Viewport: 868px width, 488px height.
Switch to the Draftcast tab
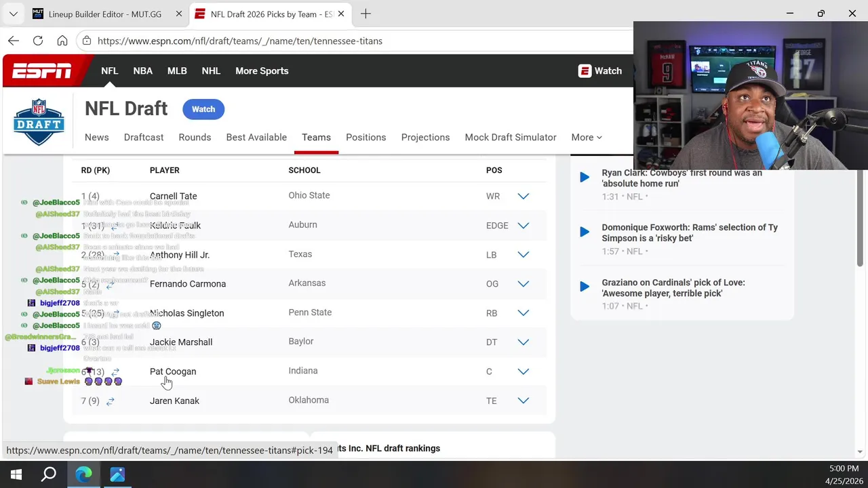144,137
